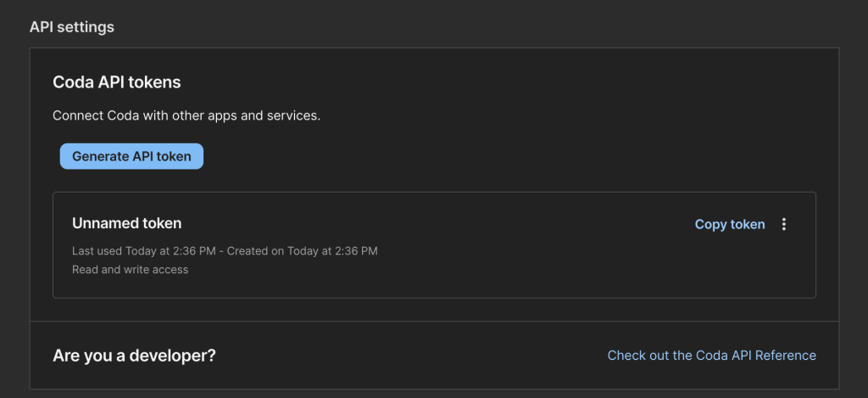868x398 pixels.
Task: Click the "Are you a developer?" heading
Action: point(134,356)
